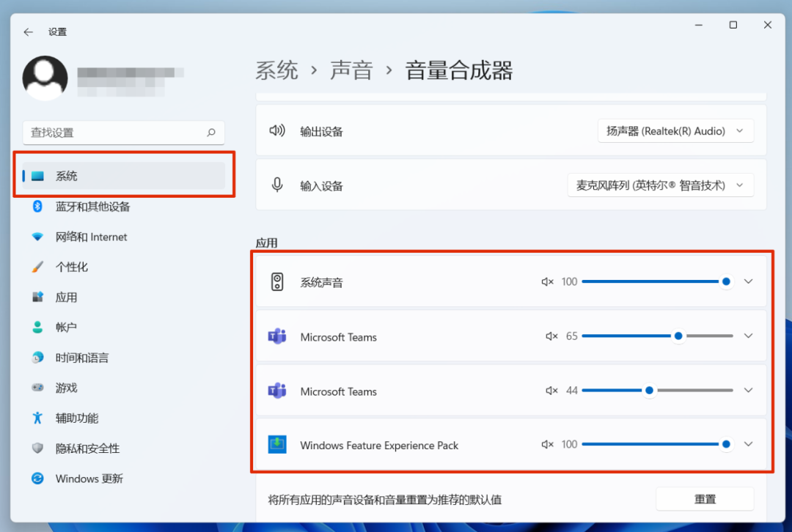Image resolution: width=792 pixels, height=532 pixels.
Task: Click 声音 in the breadcrumb
Action: point(351,70)
